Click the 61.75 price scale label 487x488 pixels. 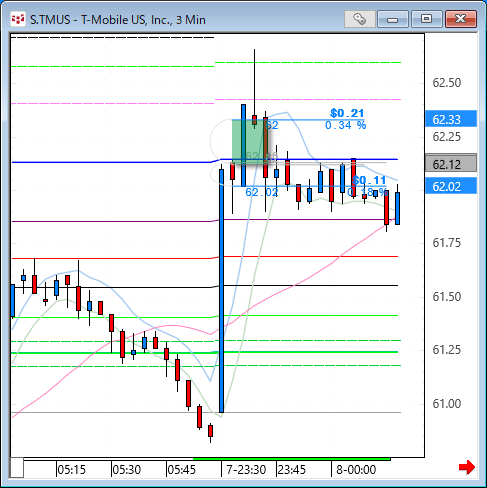pyautogui.click(x=447, y=243)
